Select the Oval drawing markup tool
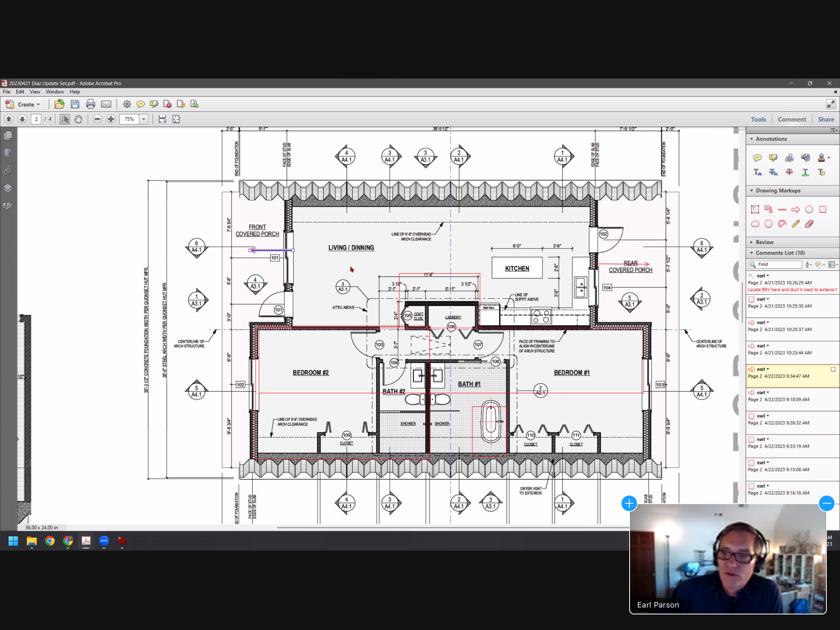 pyautogui.click(x=809, y=210)
